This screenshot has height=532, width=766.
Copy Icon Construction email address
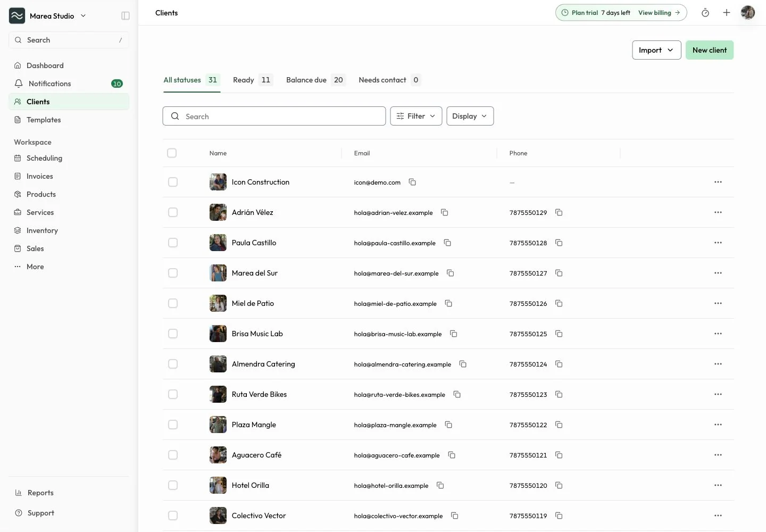412,182
